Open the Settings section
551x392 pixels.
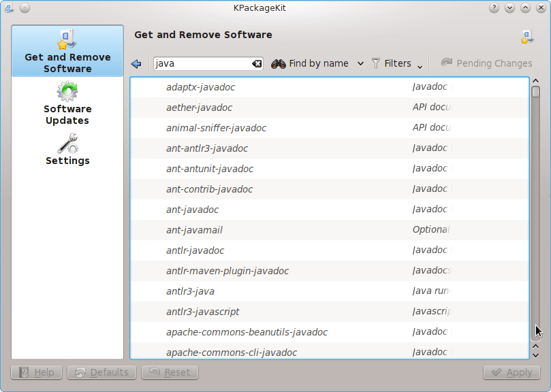[67, 149]
